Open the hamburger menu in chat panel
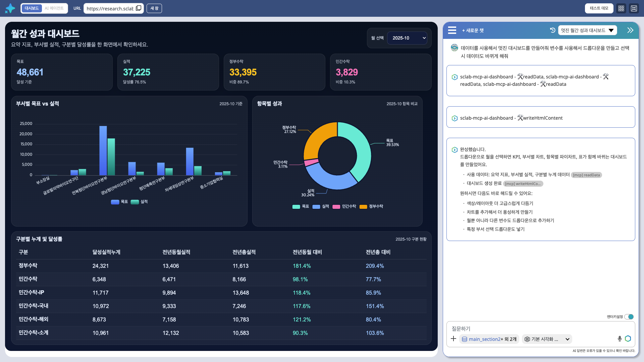 click(x=452, y=30)
